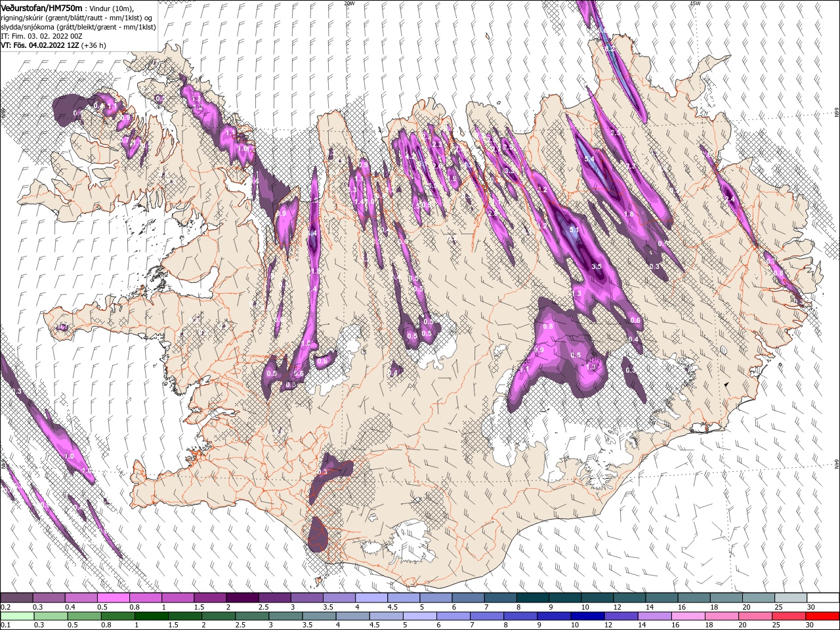Select white snow swatch labelled 30

tap(824, 598)
